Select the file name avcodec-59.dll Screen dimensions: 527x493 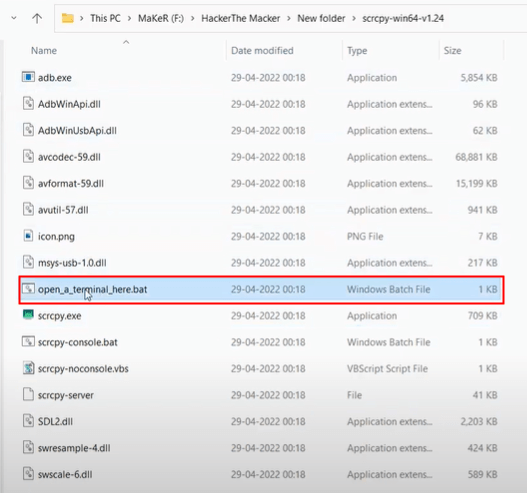(69, 157)
